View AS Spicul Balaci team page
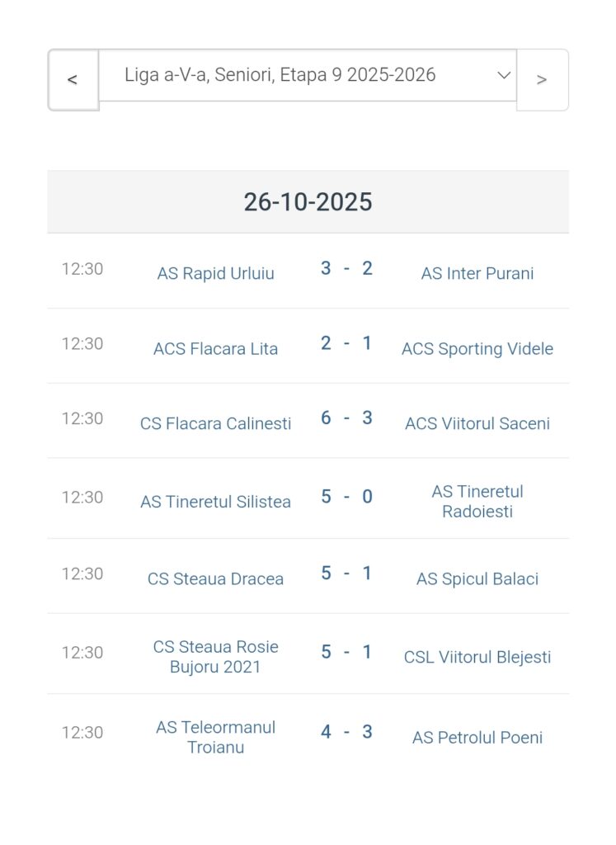The height and width of the screenshot is (845, 616). point(477,578)
